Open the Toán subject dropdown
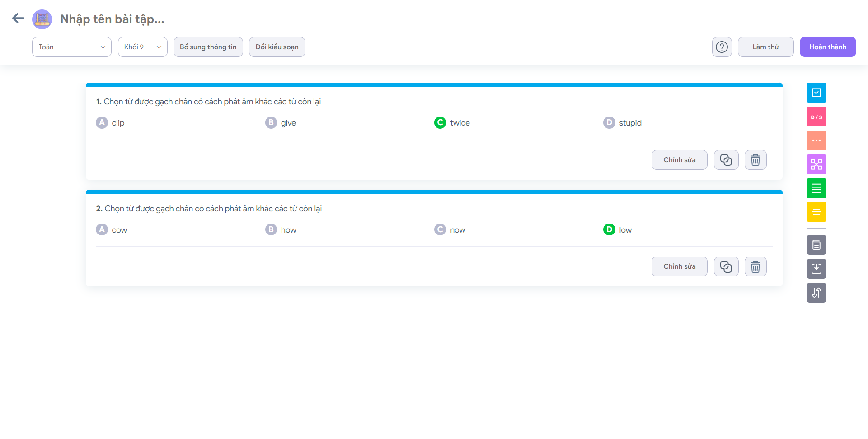Screen dimensions: 868x439 71,47
